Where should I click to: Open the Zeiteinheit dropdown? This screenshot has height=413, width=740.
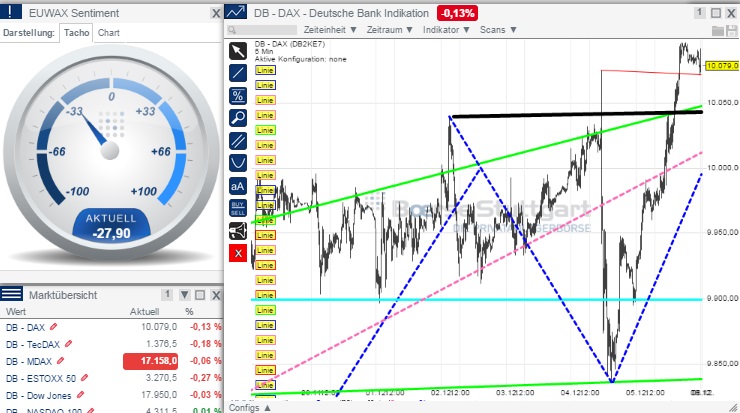point(330,30)
